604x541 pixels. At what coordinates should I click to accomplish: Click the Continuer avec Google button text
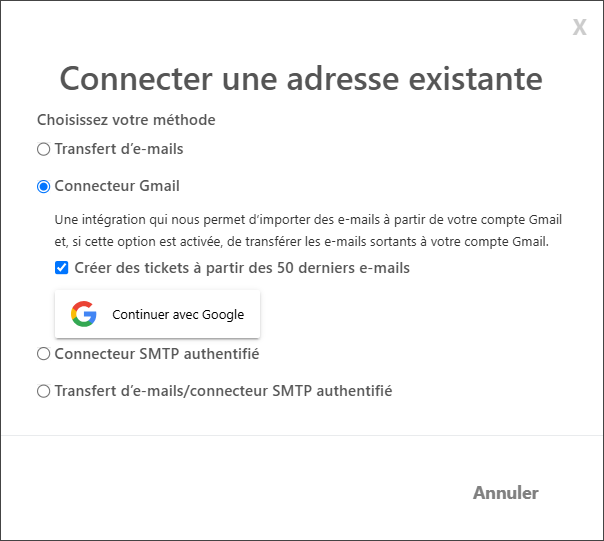[x=178, y=314]
